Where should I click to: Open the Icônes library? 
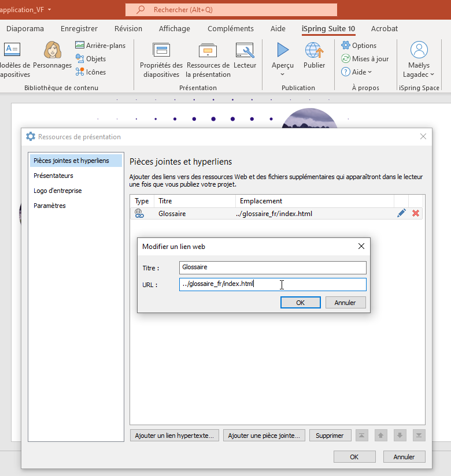(91, 72)
